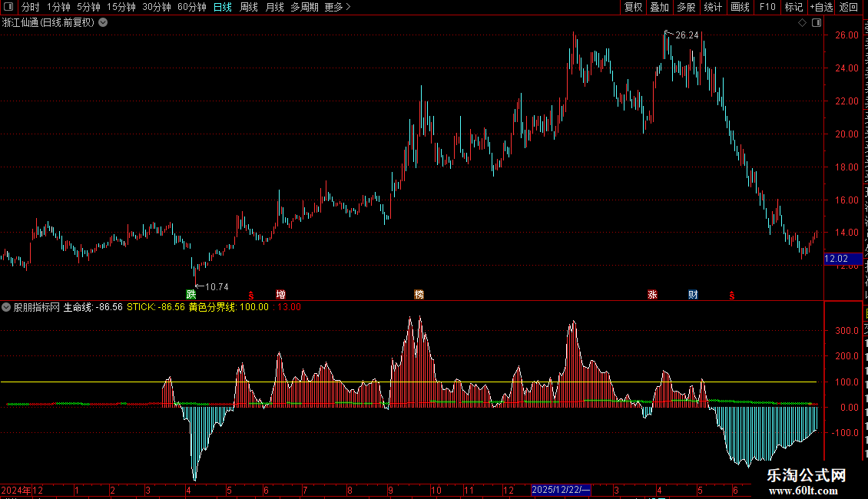Click the 榜 event marker icon

coord(419,294)
